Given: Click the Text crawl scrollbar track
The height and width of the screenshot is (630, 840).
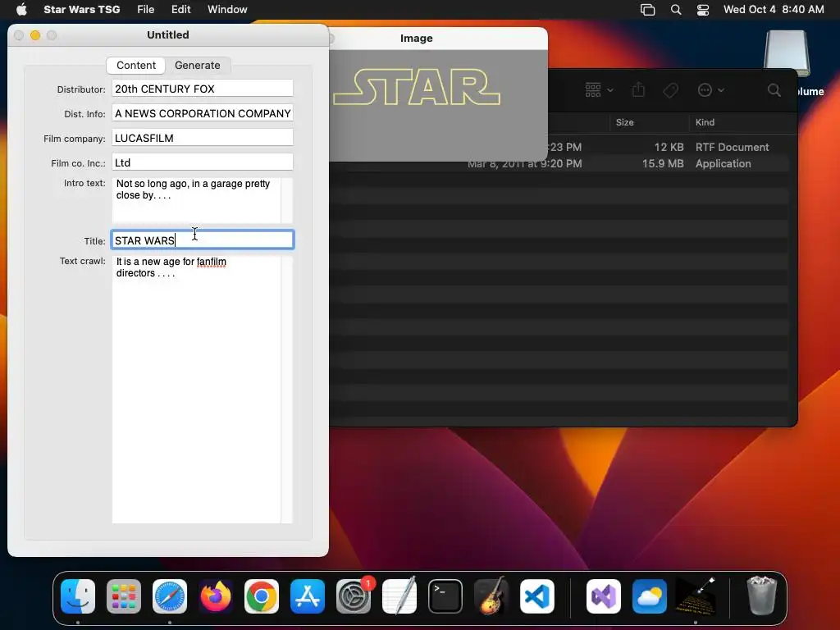Looking at the screenshot, I should pyautogui.click(x=287, y=390).
